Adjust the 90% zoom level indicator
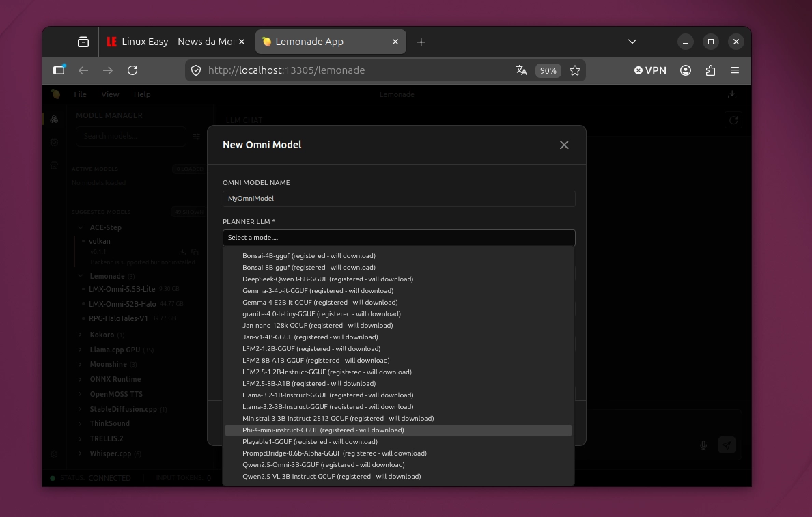Image resolution: width=812 pixels, height=517 pixels. tap(548, 70)
